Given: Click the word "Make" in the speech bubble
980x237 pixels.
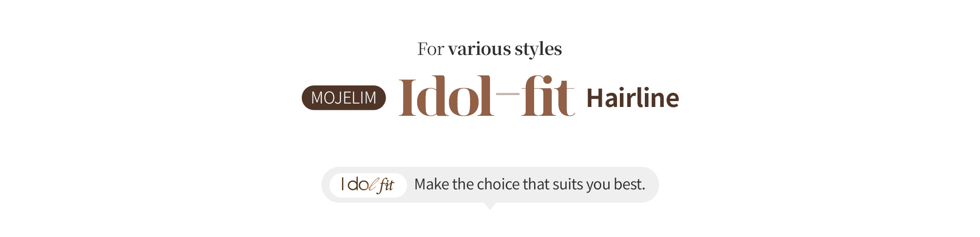Looking at the screenshot, I should (x=432, y=184).
